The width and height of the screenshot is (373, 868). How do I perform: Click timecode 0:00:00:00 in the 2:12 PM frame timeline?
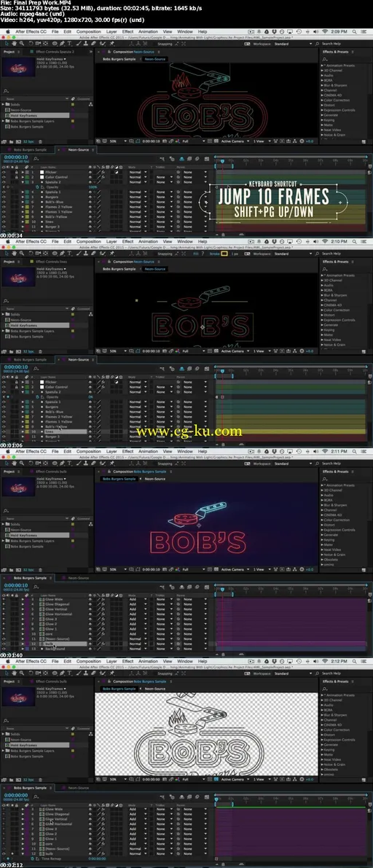15,794
